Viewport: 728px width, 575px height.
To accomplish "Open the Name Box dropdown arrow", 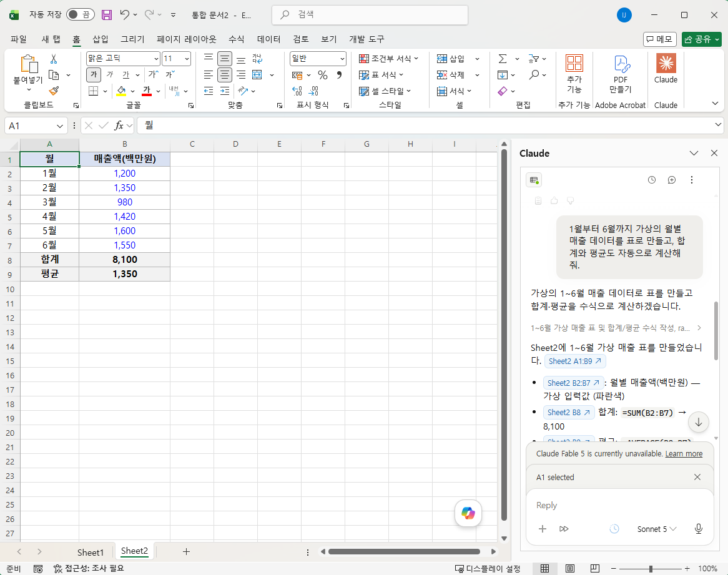I will (x=59, y=125).
